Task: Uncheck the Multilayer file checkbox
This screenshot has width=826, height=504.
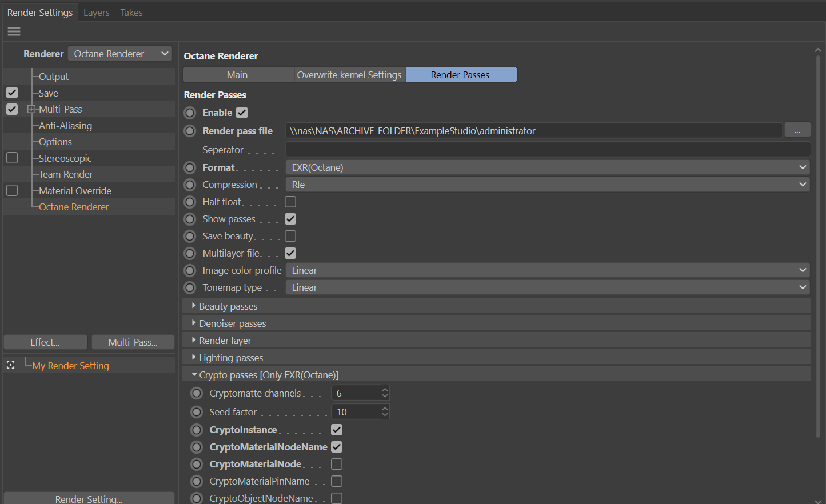Action: (290, 253)
